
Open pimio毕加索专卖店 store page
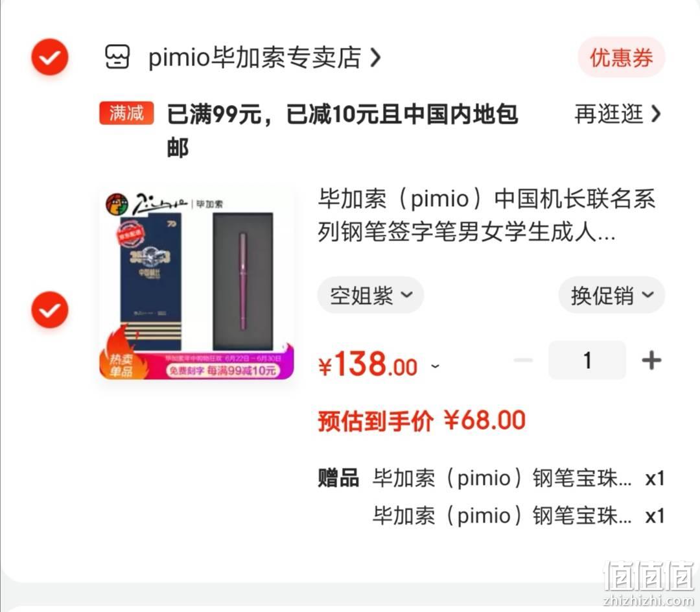click(x=255, y=58)
